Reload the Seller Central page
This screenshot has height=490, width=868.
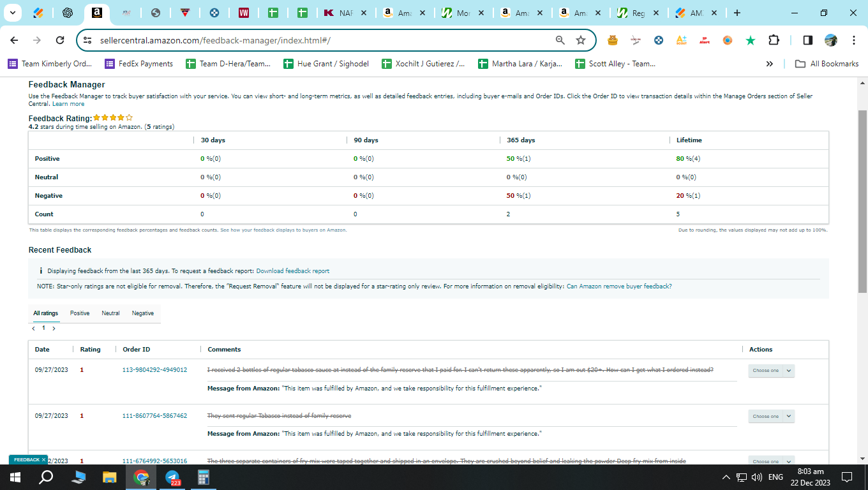click(x=60, y=40)
